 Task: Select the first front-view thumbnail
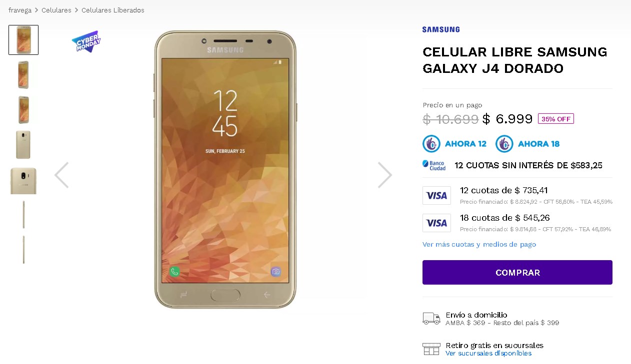23,40
